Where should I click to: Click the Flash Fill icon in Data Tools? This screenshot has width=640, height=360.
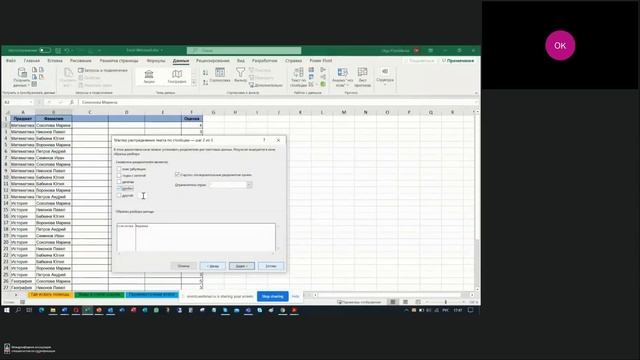pyautogui.click(x=311, y=70)
